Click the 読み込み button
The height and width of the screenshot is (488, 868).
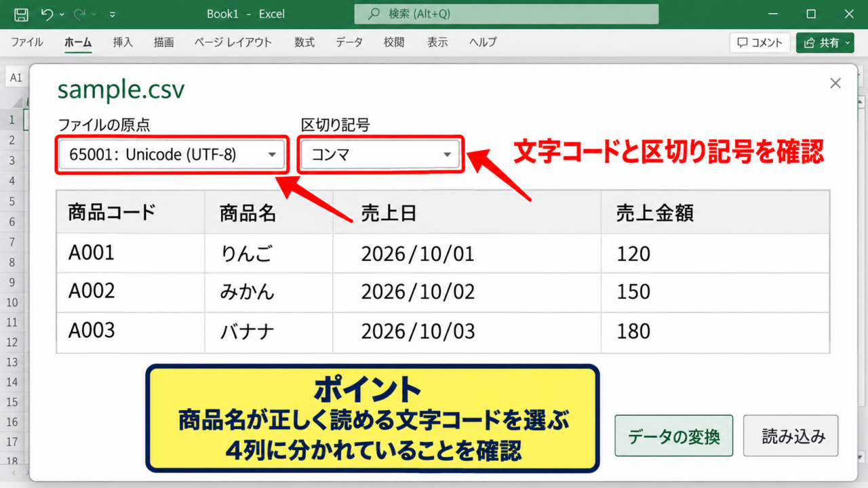(791, 436)
